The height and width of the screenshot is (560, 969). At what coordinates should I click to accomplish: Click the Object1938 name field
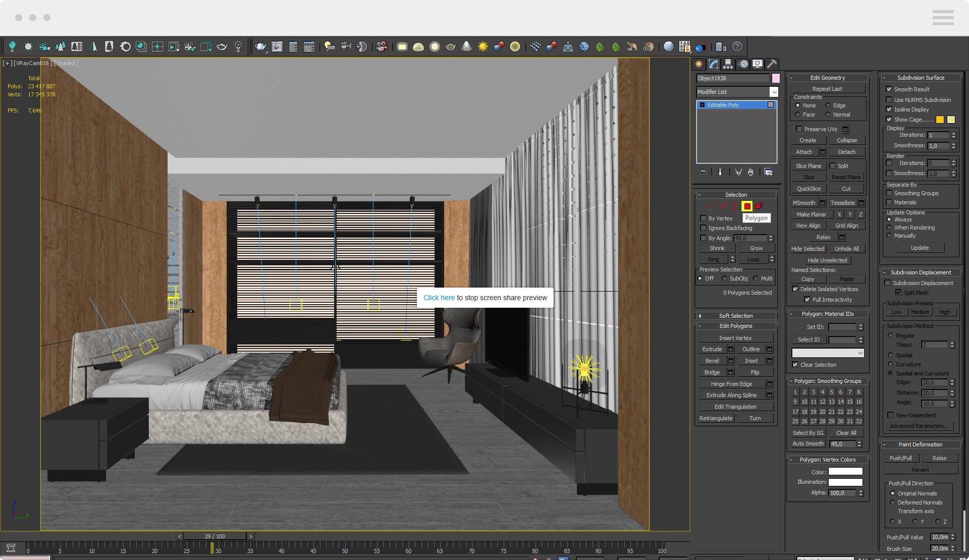pos(732,78)
